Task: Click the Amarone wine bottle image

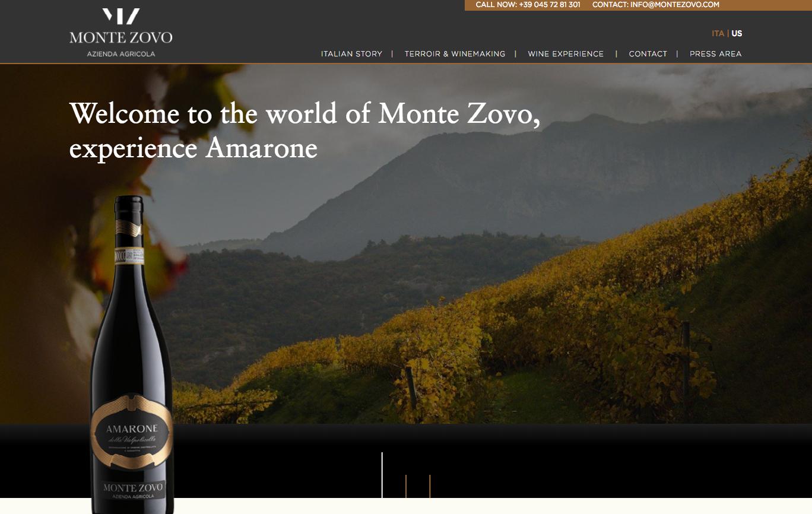Action: 132,354
